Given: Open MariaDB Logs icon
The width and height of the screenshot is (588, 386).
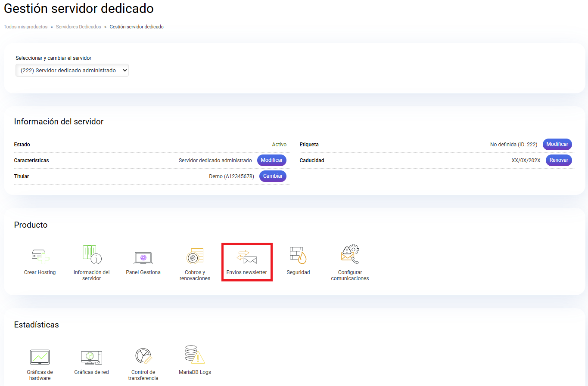Looking at the screenshot, I should click(x=195, y=355).
